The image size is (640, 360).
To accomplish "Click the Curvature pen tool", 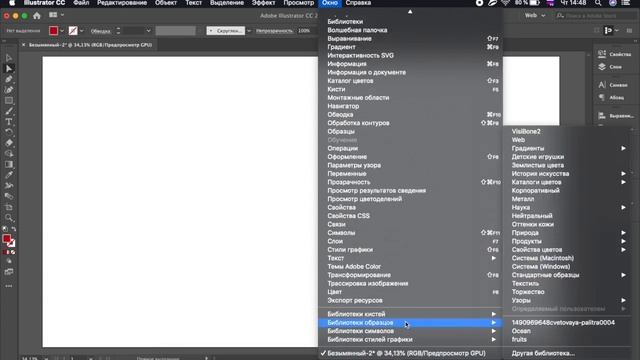I will pyautogui.click(x=9, y=90).
